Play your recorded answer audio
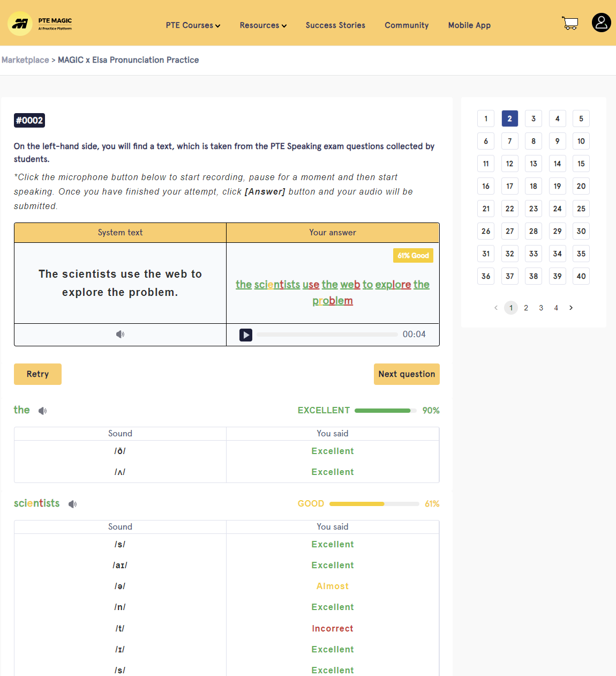 tap(246, 335)
